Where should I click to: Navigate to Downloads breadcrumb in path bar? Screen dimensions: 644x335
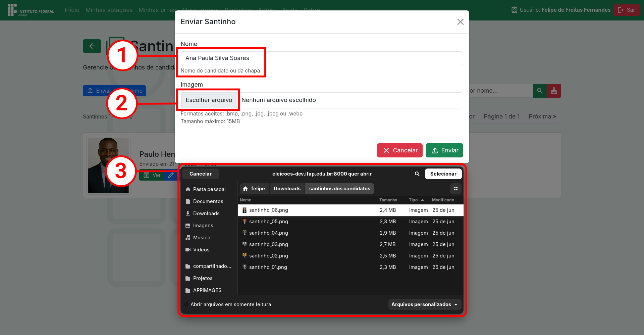287,189
